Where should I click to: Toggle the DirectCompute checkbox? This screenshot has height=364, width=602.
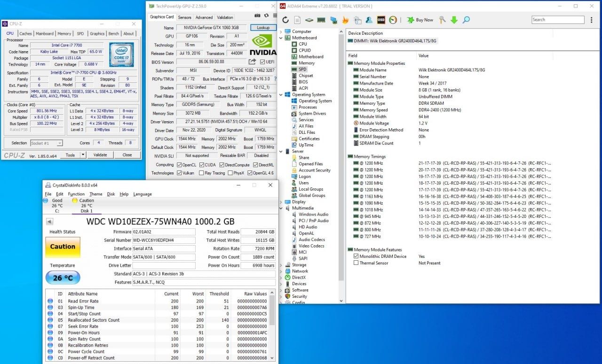point(222,165)
